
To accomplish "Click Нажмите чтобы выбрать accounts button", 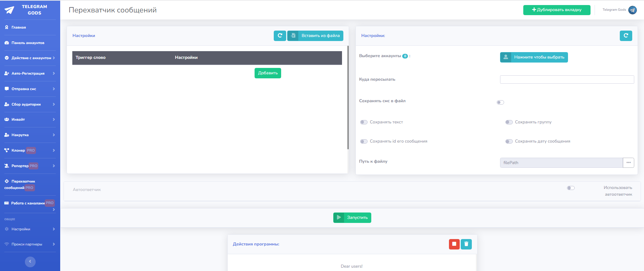I will point(534,57).
